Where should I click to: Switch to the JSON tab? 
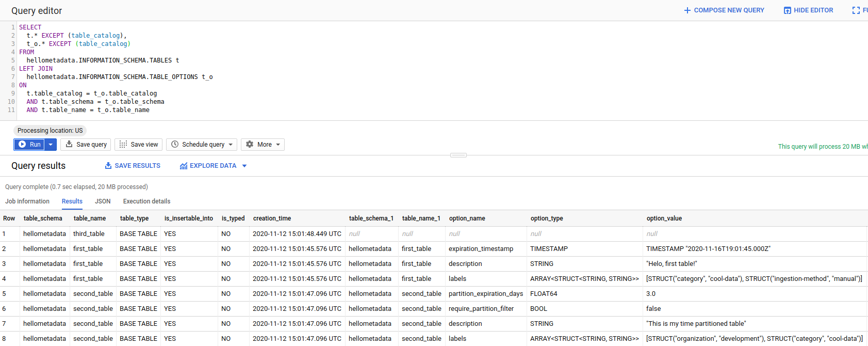pos(103,201)
